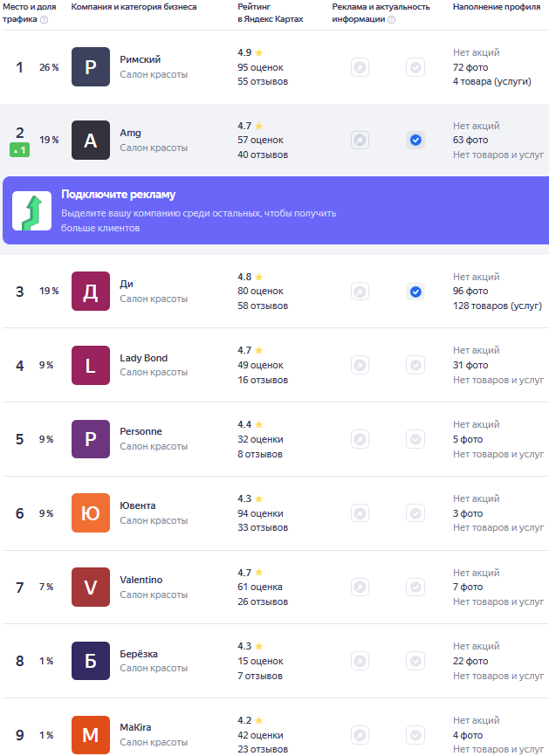549x756 pixels.
Task: Click the verified checkmark icon in the Ювента row
Action: (x=415, y=513)
